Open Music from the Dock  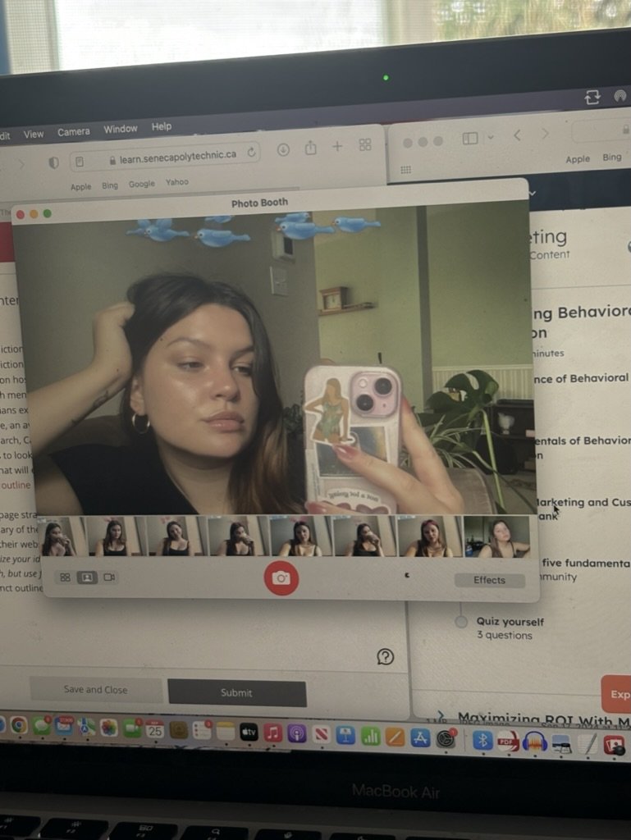[272, 733]
